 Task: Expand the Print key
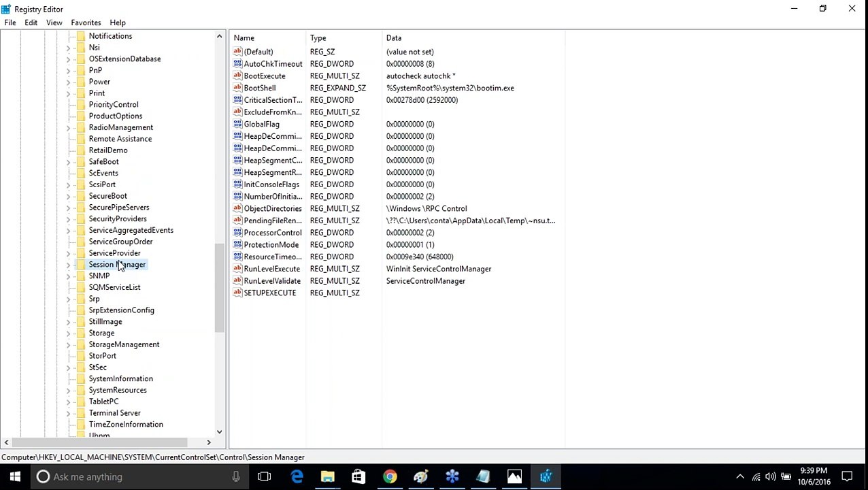69,93
